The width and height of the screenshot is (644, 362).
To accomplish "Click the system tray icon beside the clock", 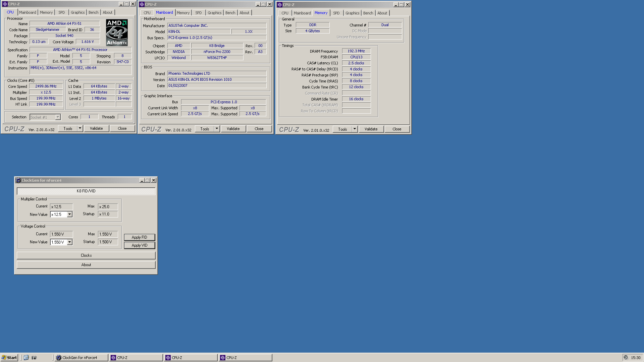I will (x=626, y=358).
